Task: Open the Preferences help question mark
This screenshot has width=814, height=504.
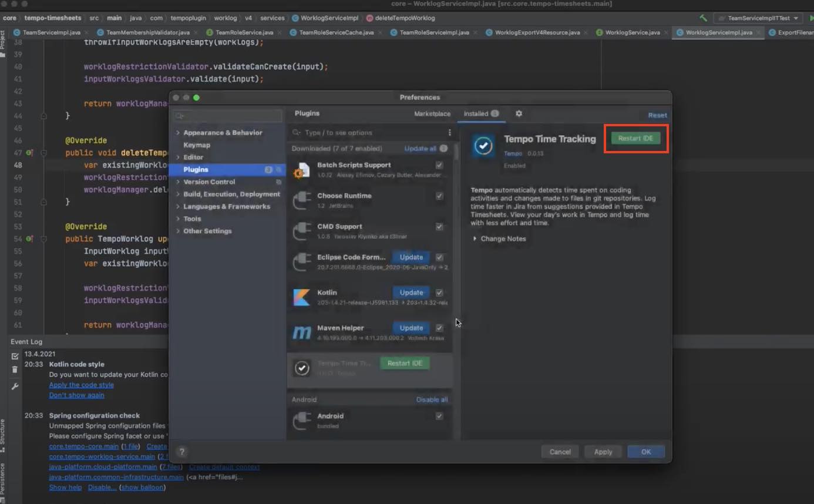Action: click(181, 452)
